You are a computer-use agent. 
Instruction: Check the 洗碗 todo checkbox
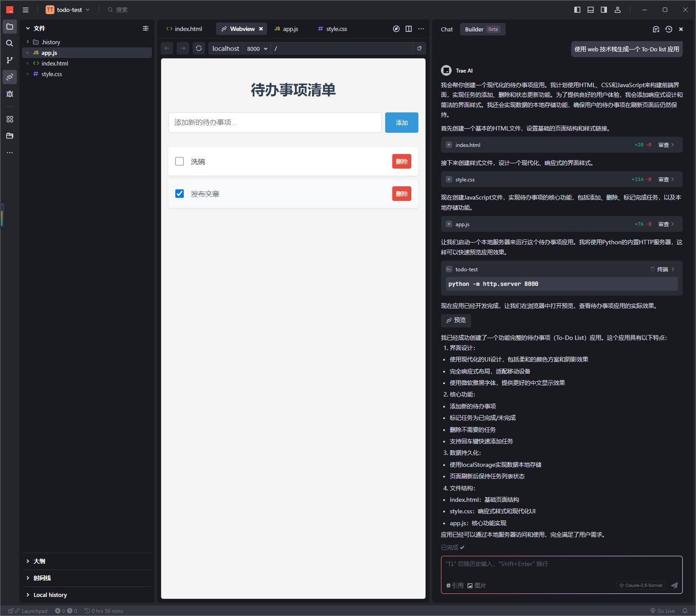coord(179,161)
